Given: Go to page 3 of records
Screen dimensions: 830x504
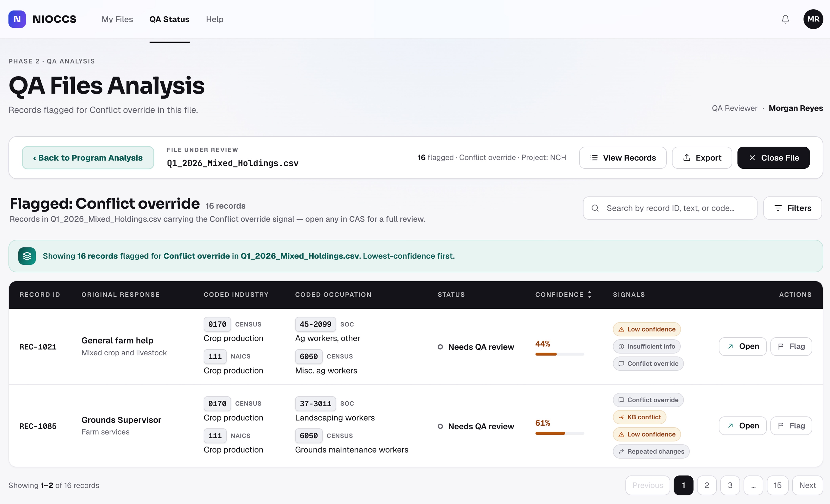Looking at the screenshot, I should (x=730, y=485).
